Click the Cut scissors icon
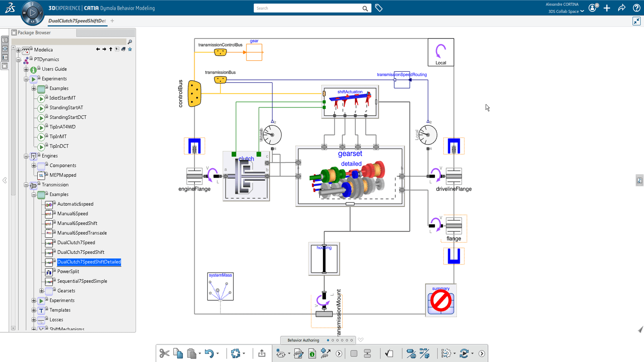The image size is (644, 362). pos(164,353)
